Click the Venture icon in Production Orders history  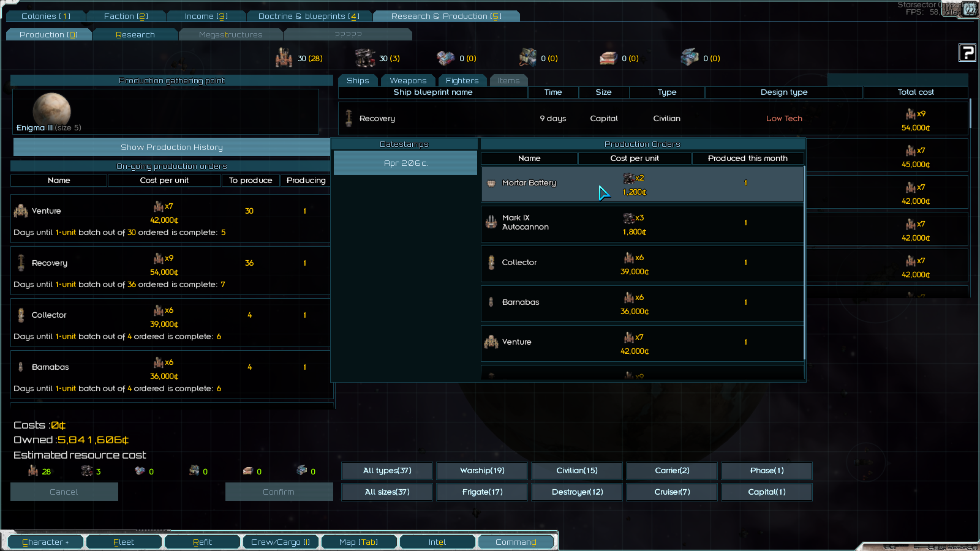(x=491, y=342)
